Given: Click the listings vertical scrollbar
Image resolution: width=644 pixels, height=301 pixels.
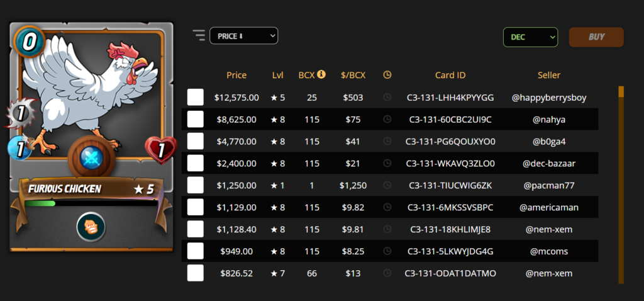Looking at the screenshot, I should click(x=621, y=183).
